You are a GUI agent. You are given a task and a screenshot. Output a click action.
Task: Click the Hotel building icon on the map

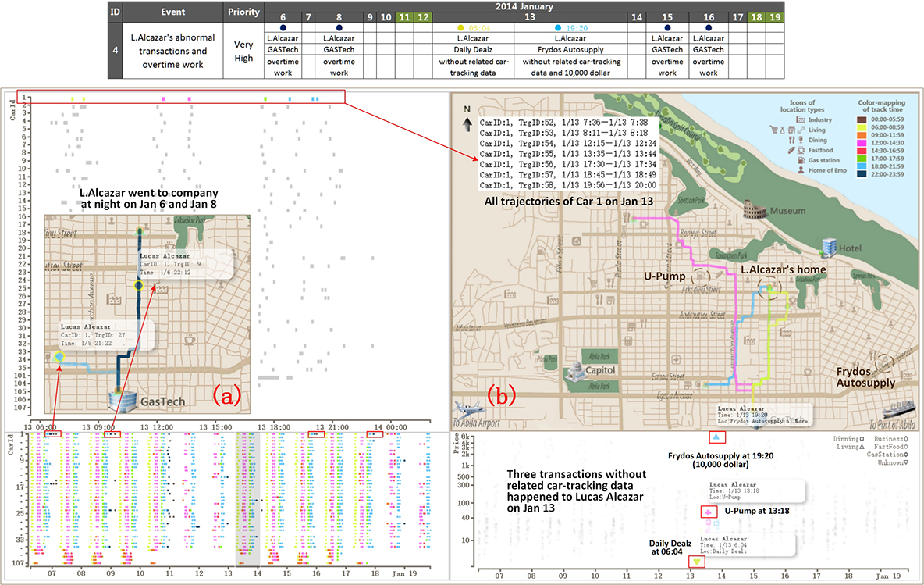coord(829,248)
